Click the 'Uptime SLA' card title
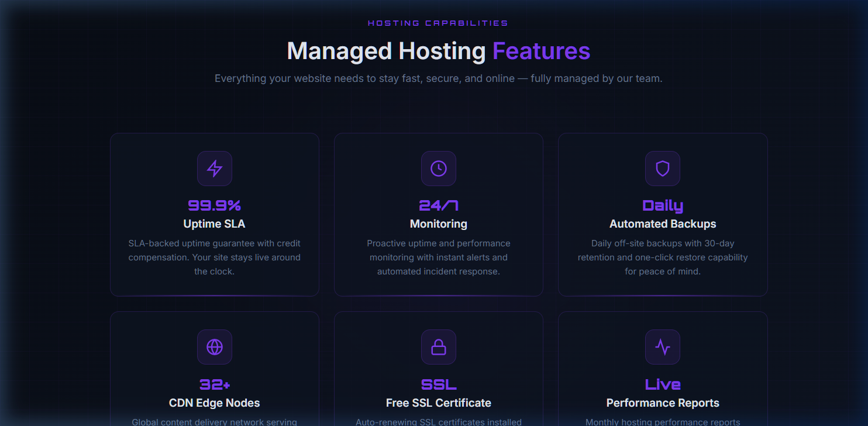 point(215,224)
